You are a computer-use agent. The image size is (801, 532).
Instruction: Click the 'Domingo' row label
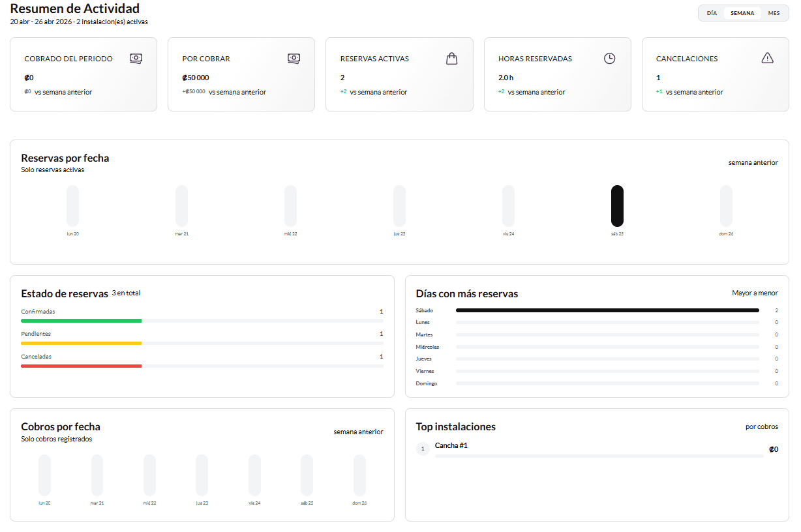point(427,383)
